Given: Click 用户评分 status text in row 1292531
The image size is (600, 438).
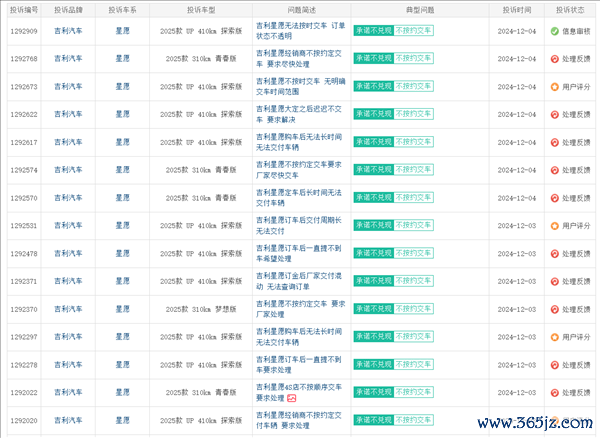Looking at the screenshot, I should [576, 226].
